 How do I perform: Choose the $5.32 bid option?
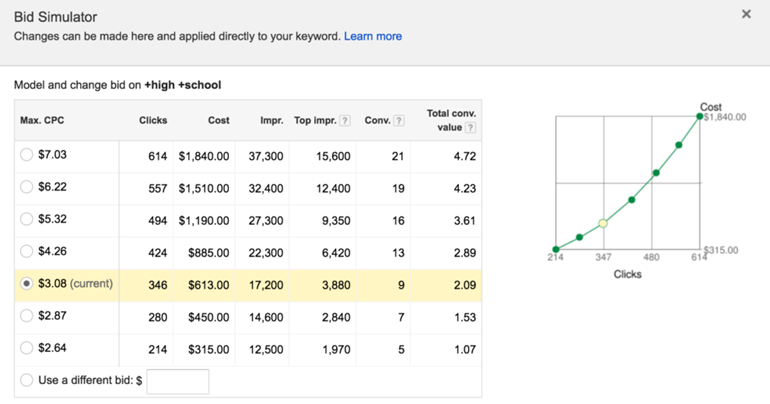click(x=27, y=219)
